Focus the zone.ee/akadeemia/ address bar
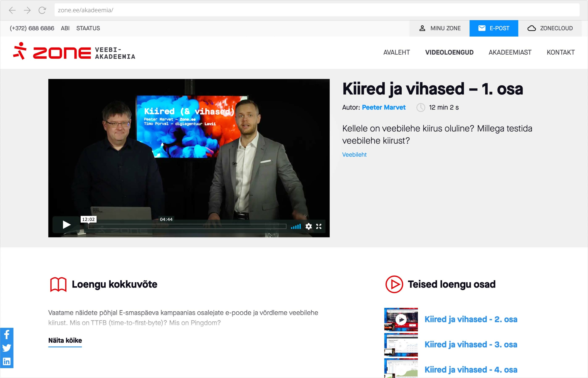Image resolution: width=588 pixels, height=378 pixels. pyautogui.click(x=317, y=10)
